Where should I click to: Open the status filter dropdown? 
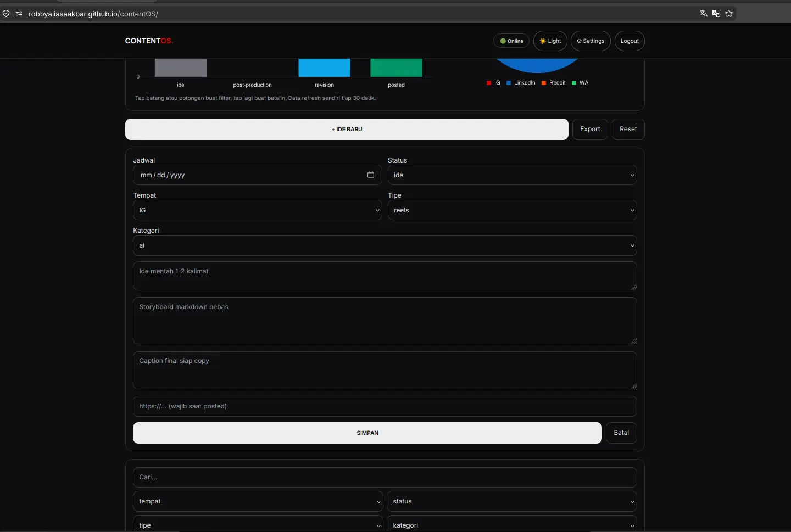tap(512, 501)
